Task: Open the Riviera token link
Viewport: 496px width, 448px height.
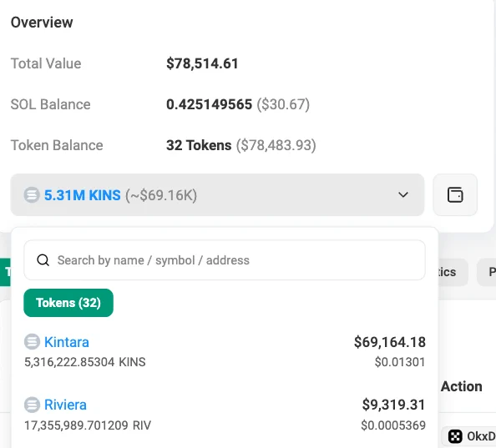Action: coord(65,405)
